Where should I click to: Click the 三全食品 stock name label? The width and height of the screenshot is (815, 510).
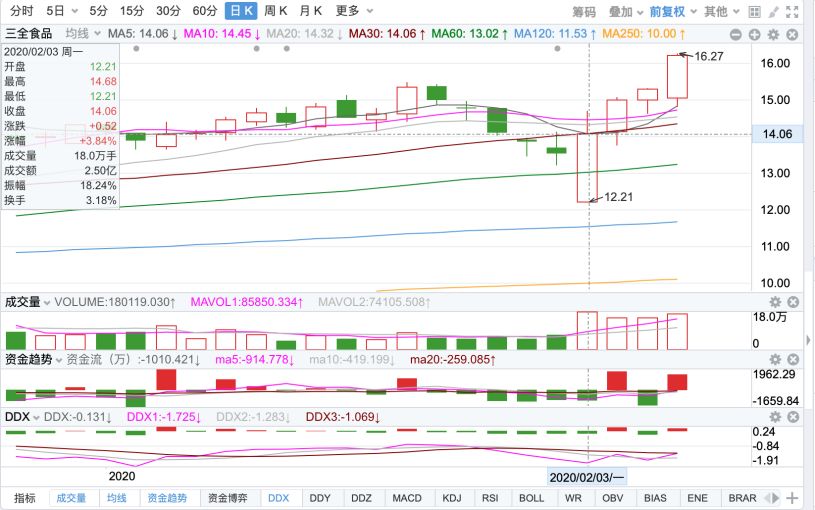point(29,34)
